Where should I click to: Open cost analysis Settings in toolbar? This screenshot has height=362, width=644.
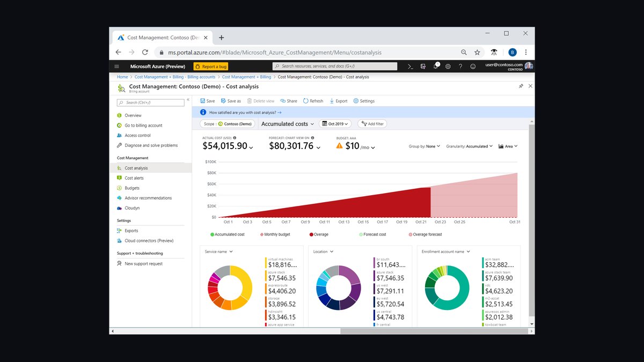[364, 101]
